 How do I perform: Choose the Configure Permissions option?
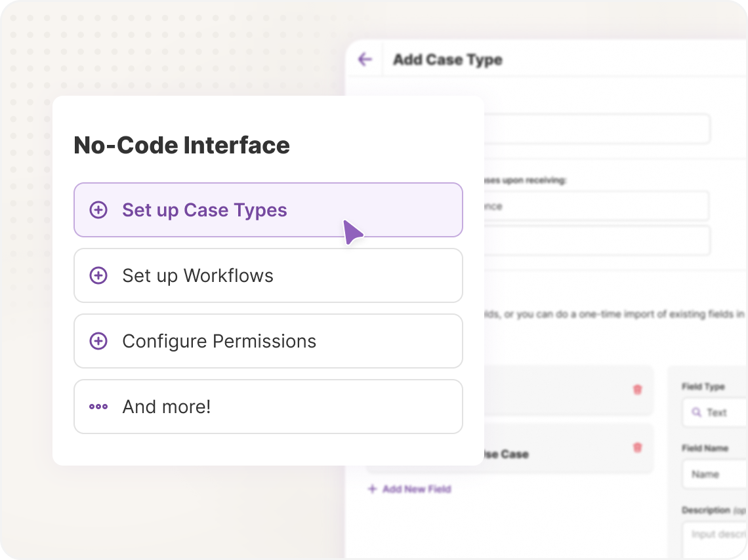pyautogui.click(x=268, y=341)
